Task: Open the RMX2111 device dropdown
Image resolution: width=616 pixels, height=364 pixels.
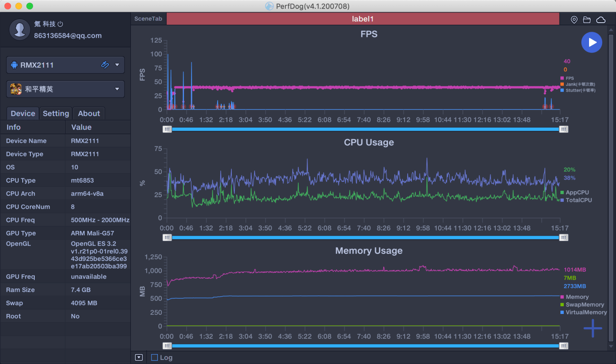Action: pyautogui.click(x=117, y=65)
